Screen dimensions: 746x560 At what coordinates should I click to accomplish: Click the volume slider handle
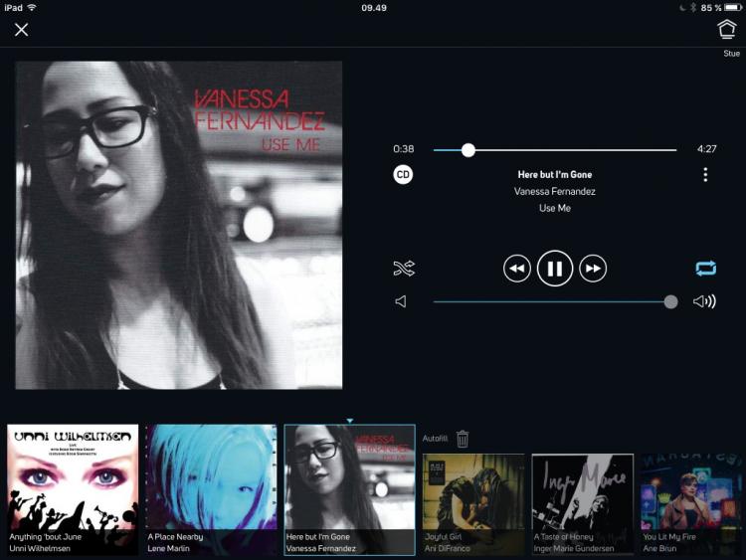(x=670, y=301)
